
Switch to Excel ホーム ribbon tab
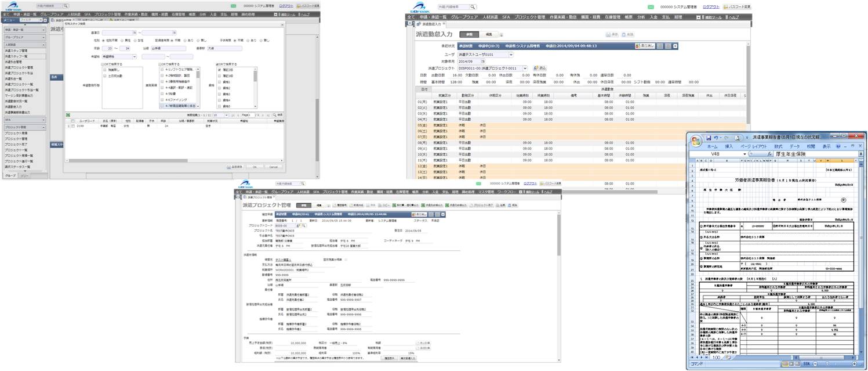coord(713,147)
